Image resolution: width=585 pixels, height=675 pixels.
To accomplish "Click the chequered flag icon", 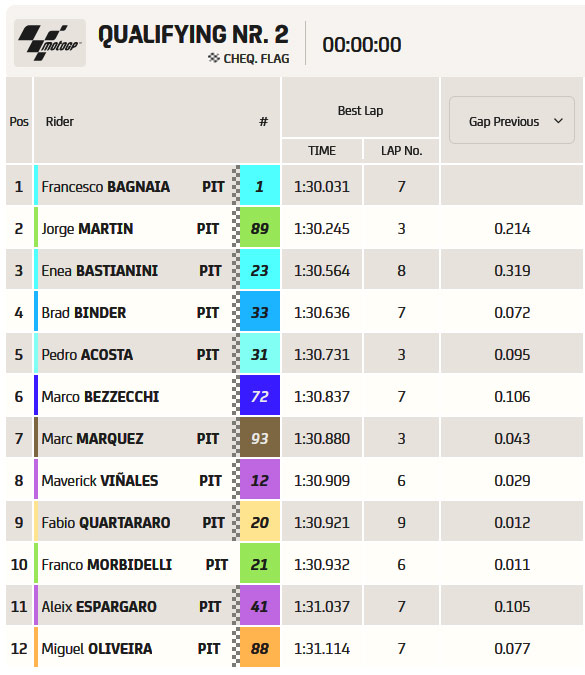I will pos(214,58).
